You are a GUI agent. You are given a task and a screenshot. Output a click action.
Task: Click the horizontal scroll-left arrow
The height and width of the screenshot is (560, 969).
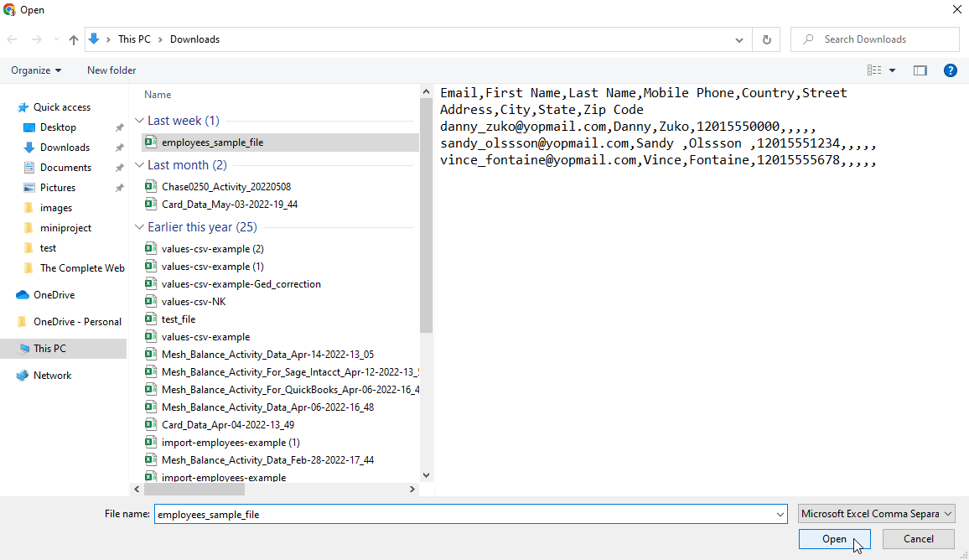(x=137, y=489)
